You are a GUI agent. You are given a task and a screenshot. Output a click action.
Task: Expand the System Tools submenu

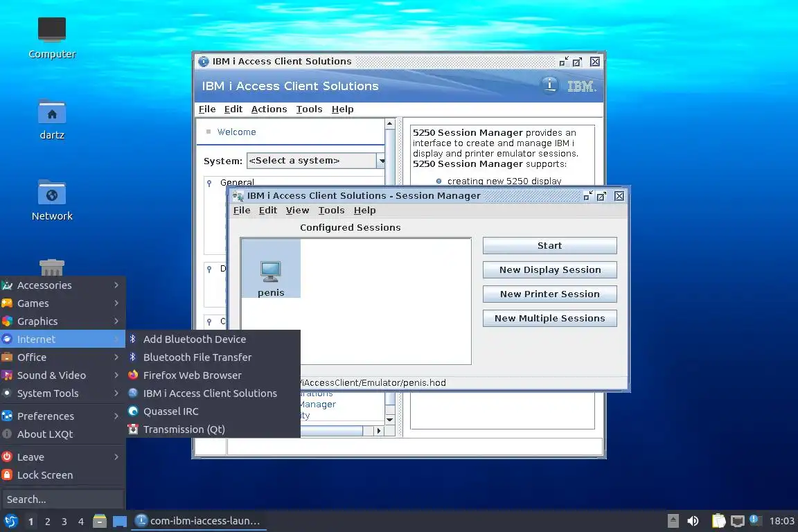(x=62, y=393)
